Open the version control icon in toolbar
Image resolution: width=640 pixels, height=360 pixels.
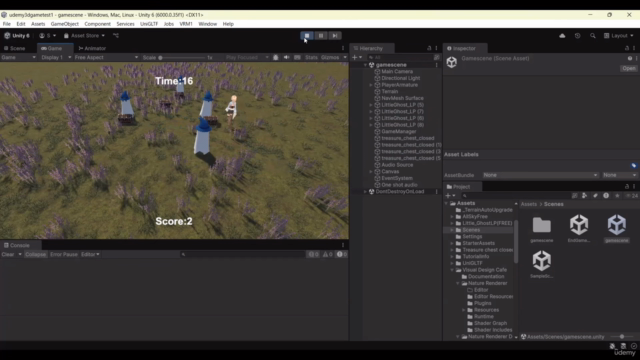point(116,36)
